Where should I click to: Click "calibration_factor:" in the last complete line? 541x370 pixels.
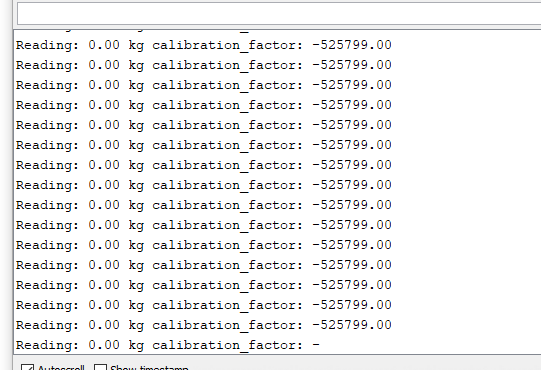coord(227,325)
